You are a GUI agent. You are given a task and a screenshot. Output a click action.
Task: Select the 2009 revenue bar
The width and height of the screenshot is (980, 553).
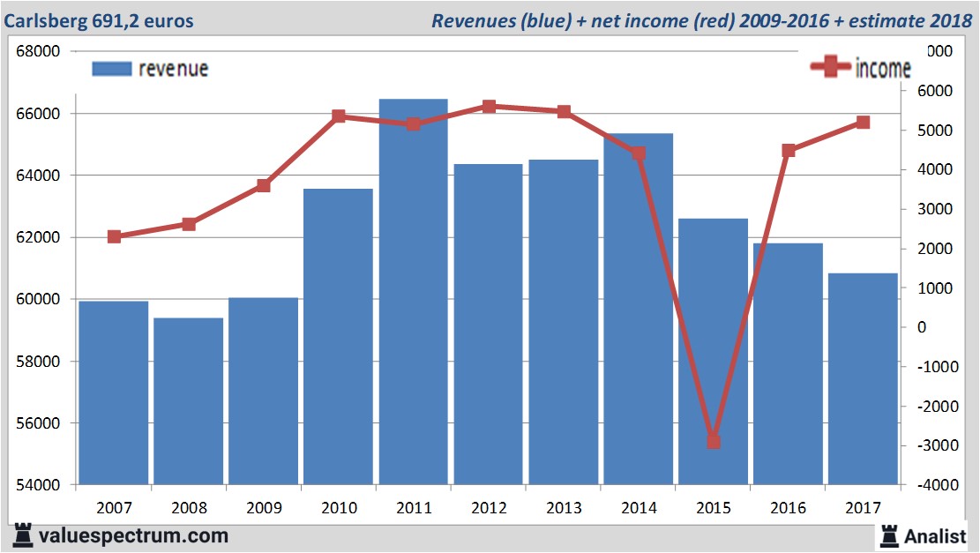pos(263,392)
